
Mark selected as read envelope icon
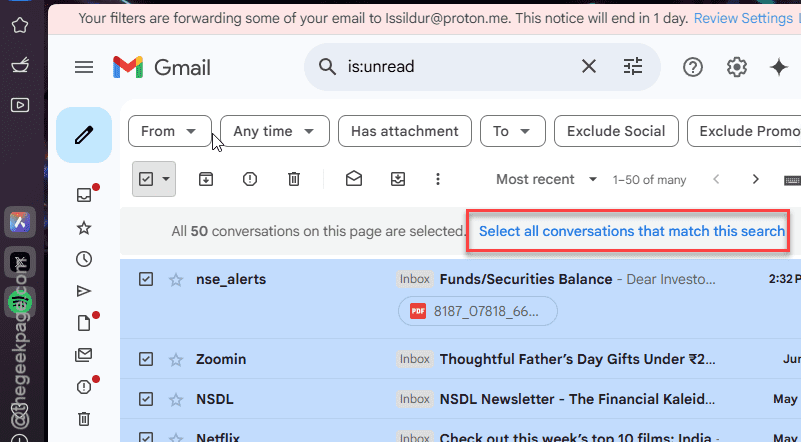354,179
